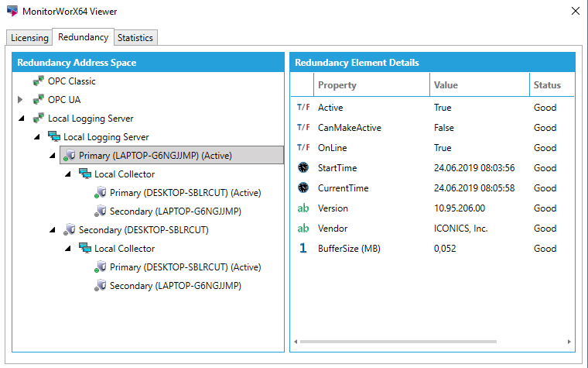Collapse the Primary (LAPTOP-G6NGJJMP) node
The height and width of the screenshot is (368, 588).
[52, 156]
